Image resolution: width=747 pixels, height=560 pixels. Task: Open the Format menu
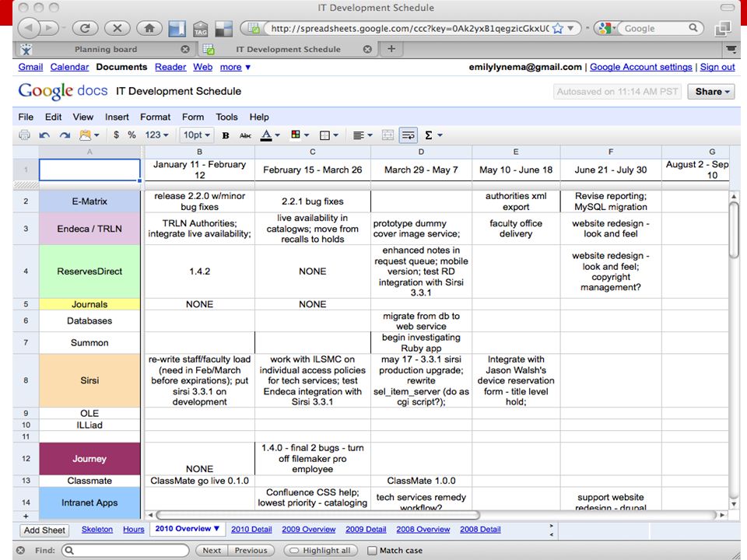(x=156, y=117)
